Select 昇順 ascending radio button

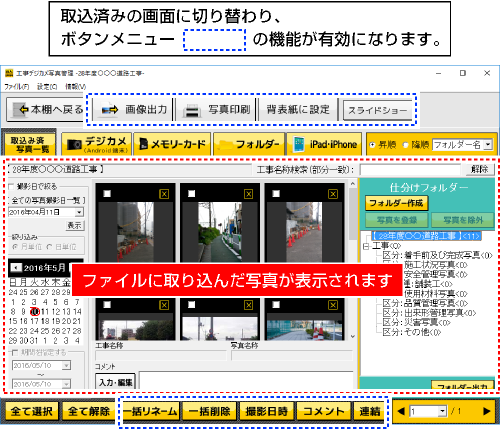(x=372, y=145)
